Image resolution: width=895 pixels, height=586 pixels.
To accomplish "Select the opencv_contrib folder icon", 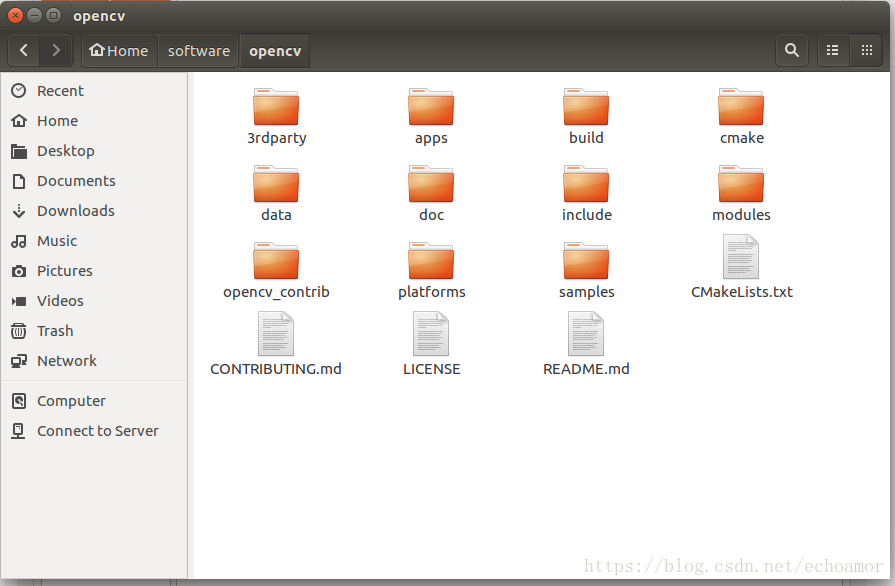I will pos(276,261).
